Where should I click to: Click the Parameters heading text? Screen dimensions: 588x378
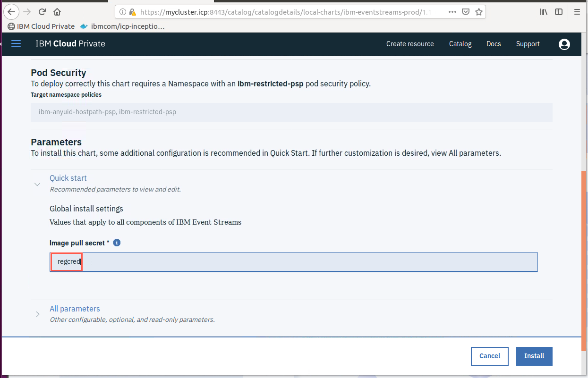pyautogui.click(x=56, y=142)
